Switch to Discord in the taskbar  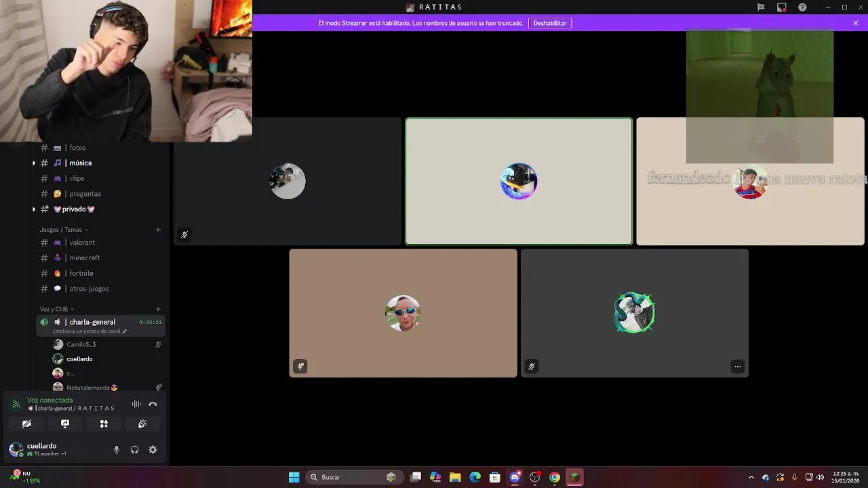click(x=515, y=477)
